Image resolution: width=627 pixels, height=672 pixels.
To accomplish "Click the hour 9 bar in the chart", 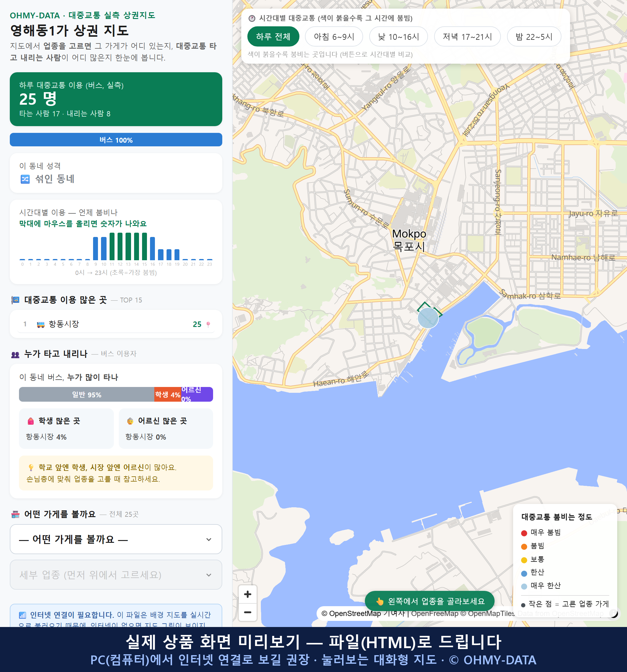I will click(x=96, y=249).
